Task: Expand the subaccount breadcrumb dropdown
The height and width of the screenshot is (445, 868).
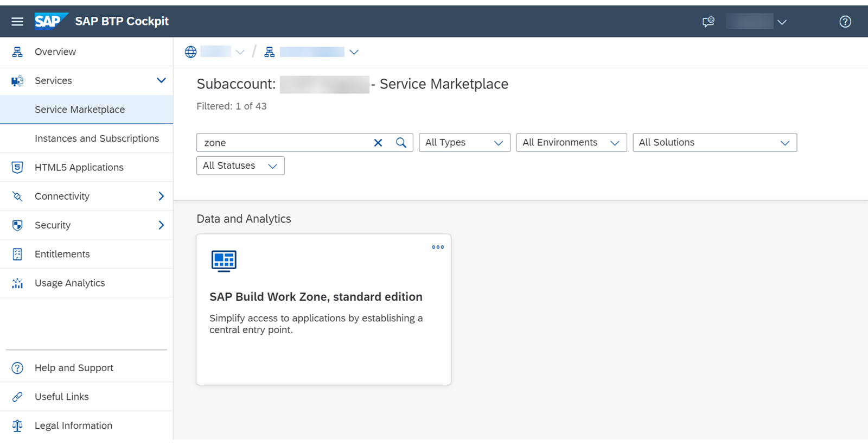Action: [x=354, y=52]
